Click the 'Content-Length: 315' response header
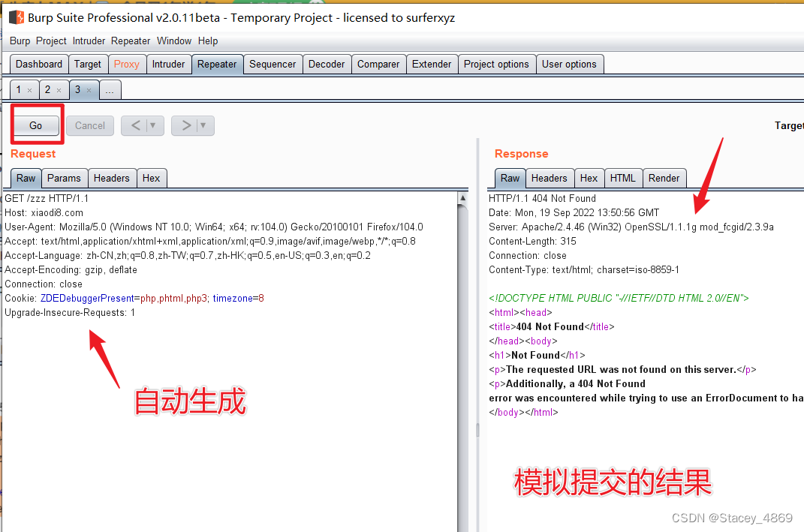The width and height of the screenshot is (804, 532). [x=532, y=242]
